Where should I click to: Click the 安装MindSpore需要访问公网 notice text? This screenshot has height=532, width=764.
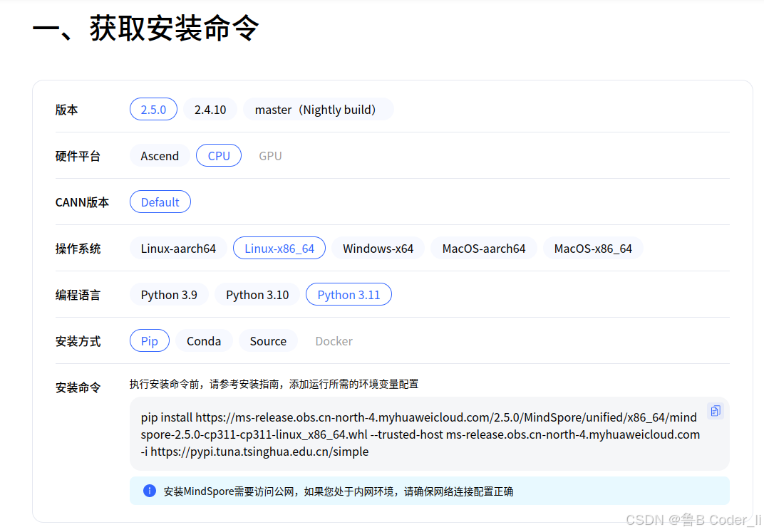pos(338,491)
